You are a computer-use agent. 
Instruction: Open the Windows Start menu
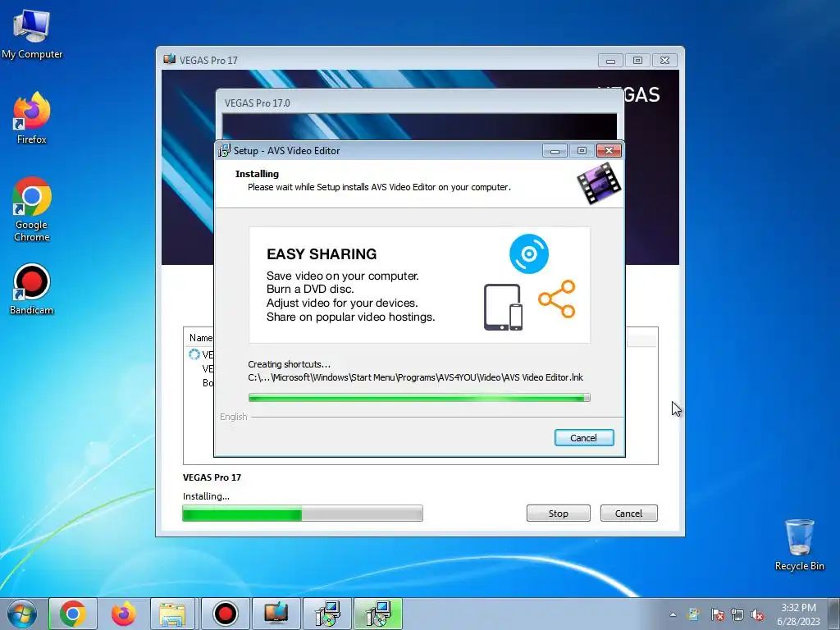(22, 614)
